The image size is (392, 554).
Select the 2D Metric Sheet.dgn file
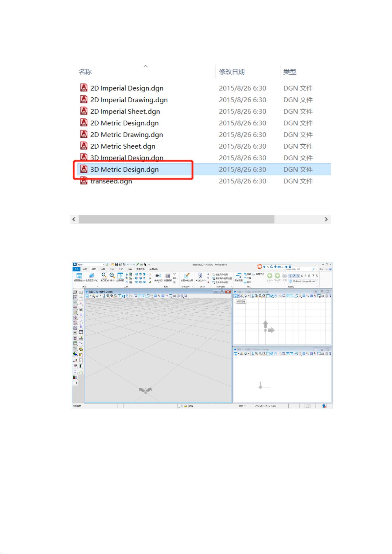pyautogui.click(x=204, y=146)
